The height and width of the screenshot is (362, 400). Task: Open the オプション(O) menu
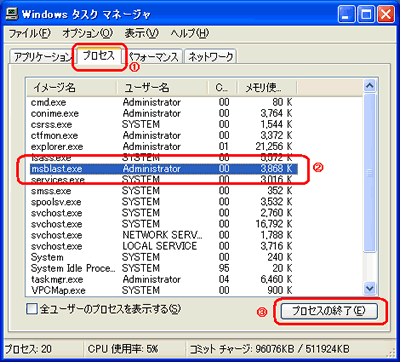point(88,33)
